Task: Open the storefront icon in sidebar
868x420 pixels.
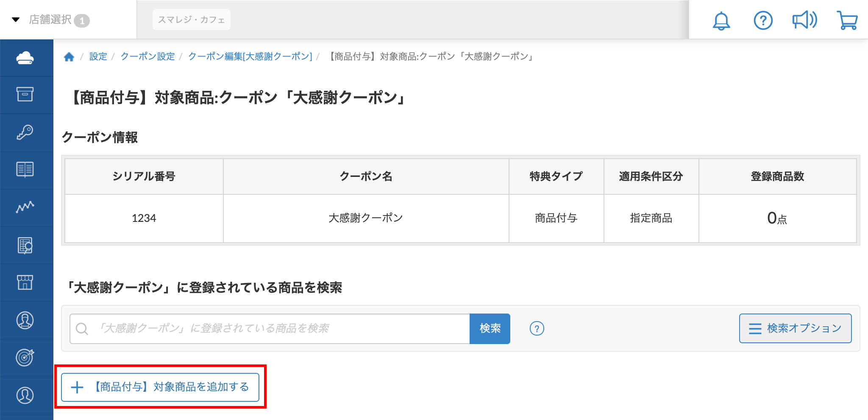Action: pyautogui.click(x=25, y=283)
